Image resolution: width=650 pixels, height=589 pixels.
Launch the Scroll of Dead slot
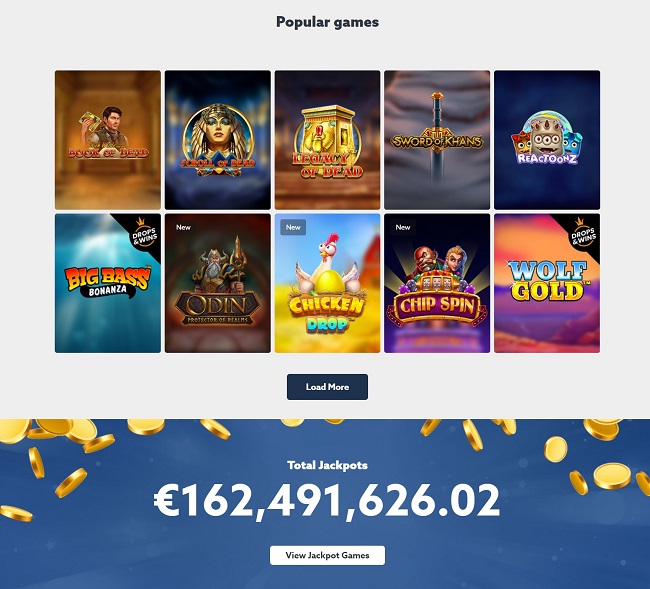pos(218,140)
